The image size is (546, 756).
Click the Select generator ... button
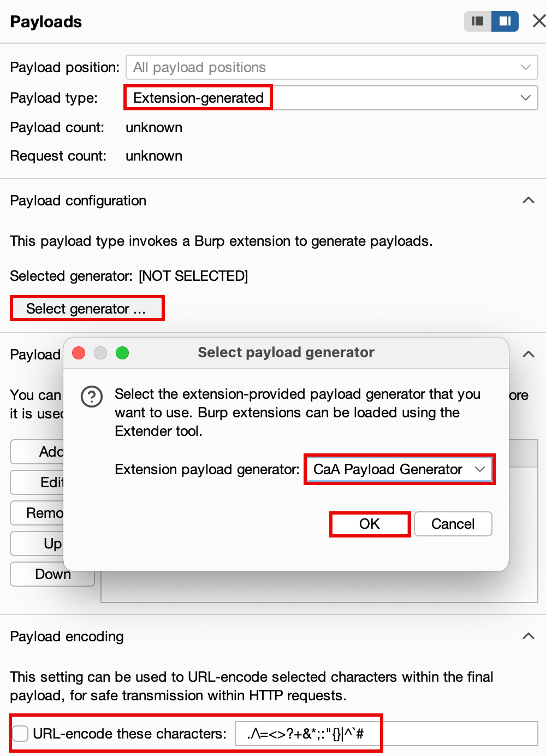86,309
